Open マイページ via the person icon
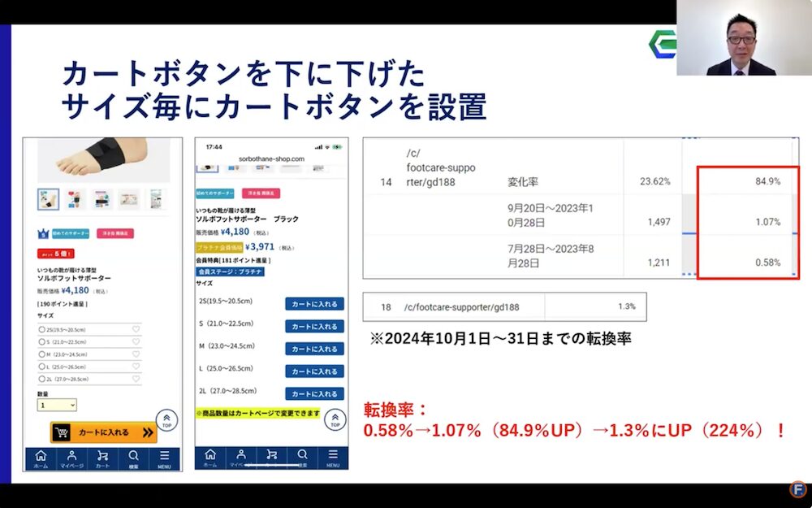 [x=72, y=456]
